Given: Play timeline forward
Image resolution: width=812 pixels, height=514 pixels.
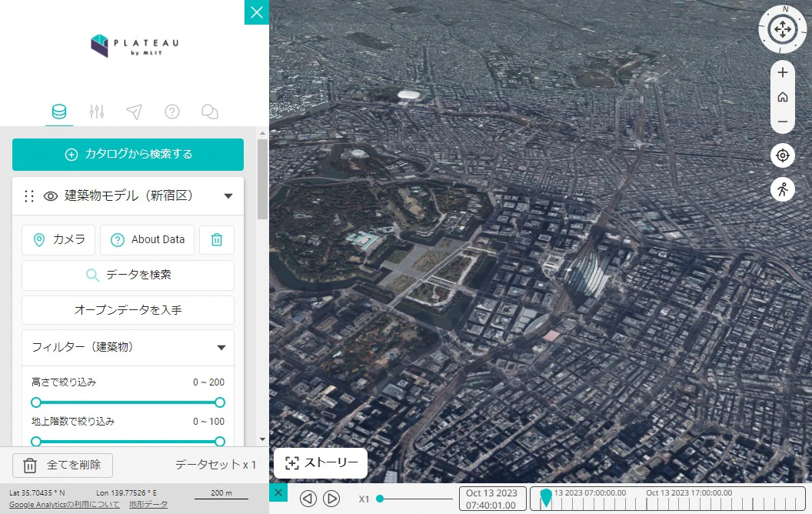Looking at the screenshot, I should [x=331, y=499].
